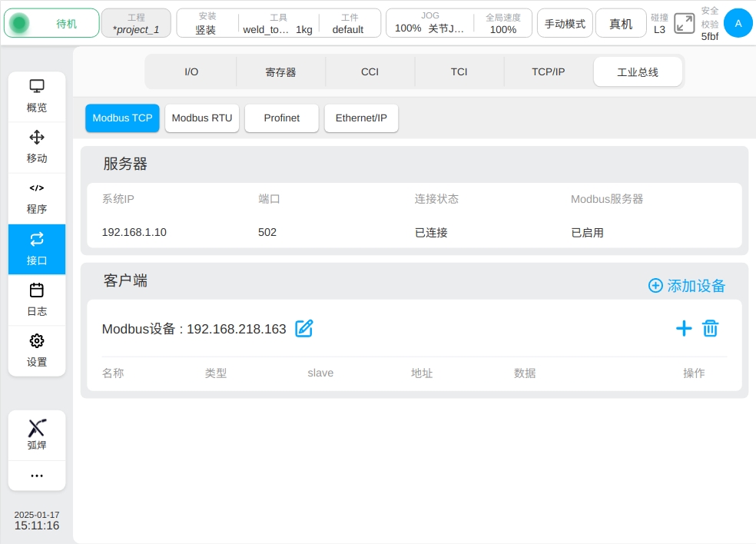This screenshot has width=756, height=544.
Task: Open the JOG and global speed panel
Action: point(459,24)
